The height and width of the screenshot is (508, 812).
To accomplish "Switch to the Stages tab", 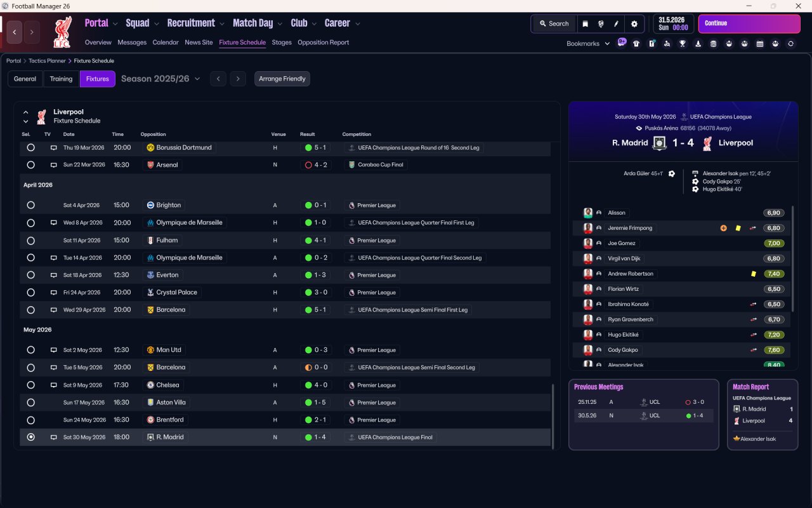I will pyautogui.click(x=282, y=43).
